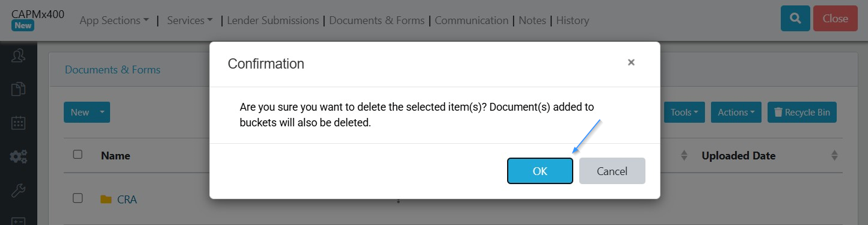
Task: Go to Lender Submissions
Action: 273,20
